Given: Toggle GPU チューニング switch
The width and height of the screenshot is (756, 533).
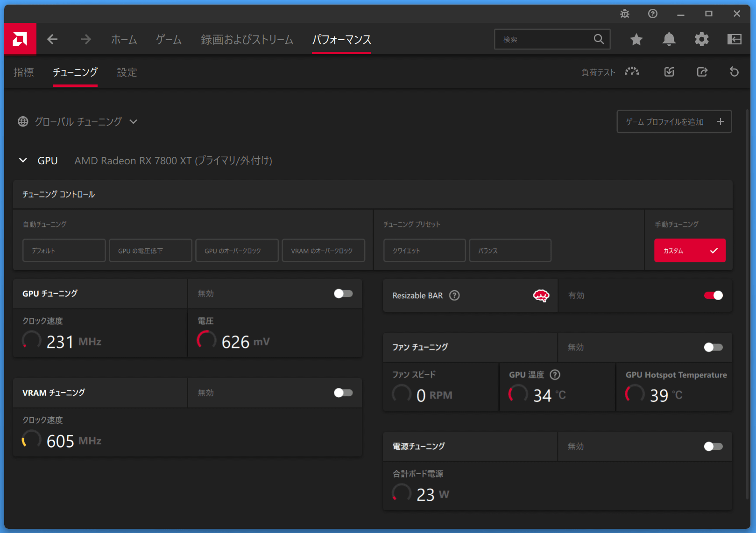Looking at the screenshot, I should [343, 294].
